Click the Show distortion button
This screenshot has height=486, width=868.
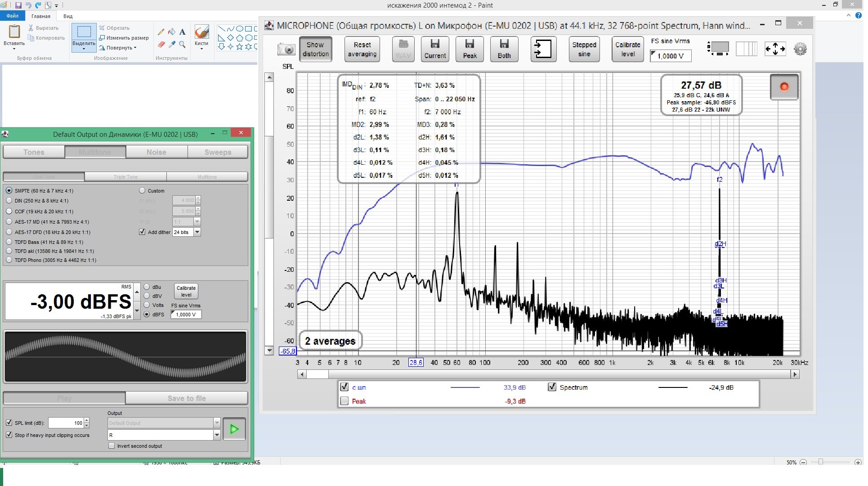(315, 49)
